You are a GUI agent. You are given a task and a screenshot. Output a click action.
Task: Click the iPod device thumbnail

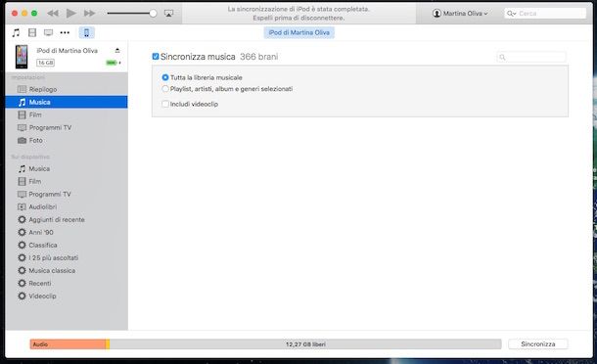pos(22,57)
